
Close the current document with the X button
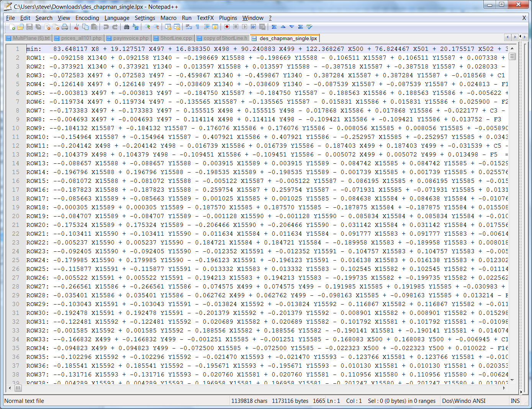(524, 18)
